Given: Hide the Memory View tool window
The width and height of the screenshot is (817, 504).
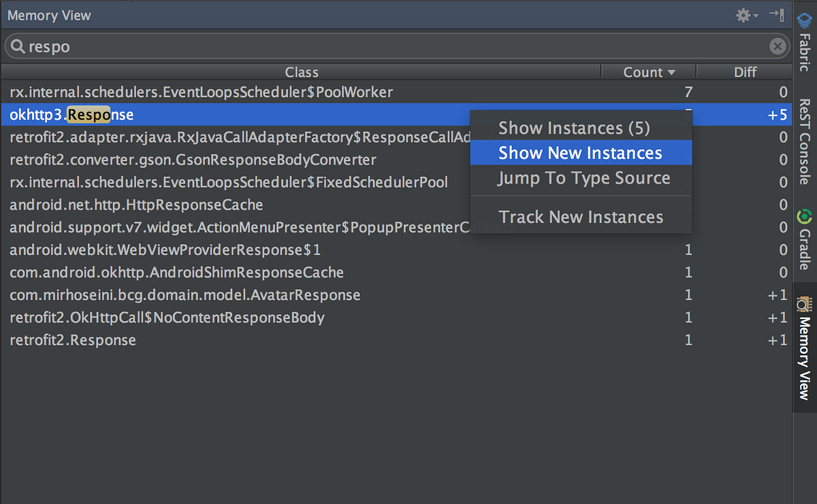Looking at the screenshot, I should pos(776,15).
